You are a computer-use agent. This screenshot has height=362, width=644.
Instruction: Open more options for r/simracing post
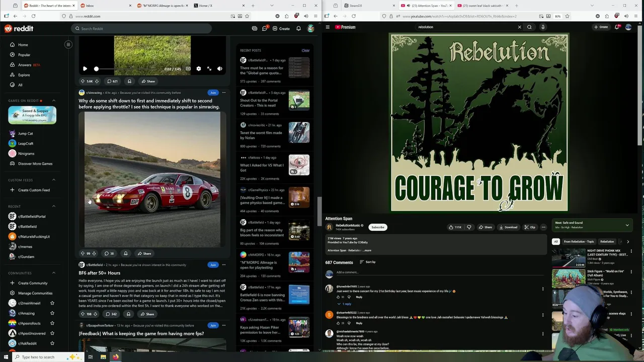tap(224, 93)
